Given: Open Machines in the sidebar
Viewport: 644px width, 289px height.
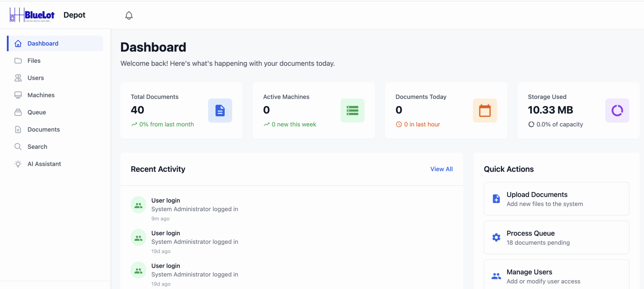Looking at the screenshot, I should pyautogui.click(x=41, y=95).
